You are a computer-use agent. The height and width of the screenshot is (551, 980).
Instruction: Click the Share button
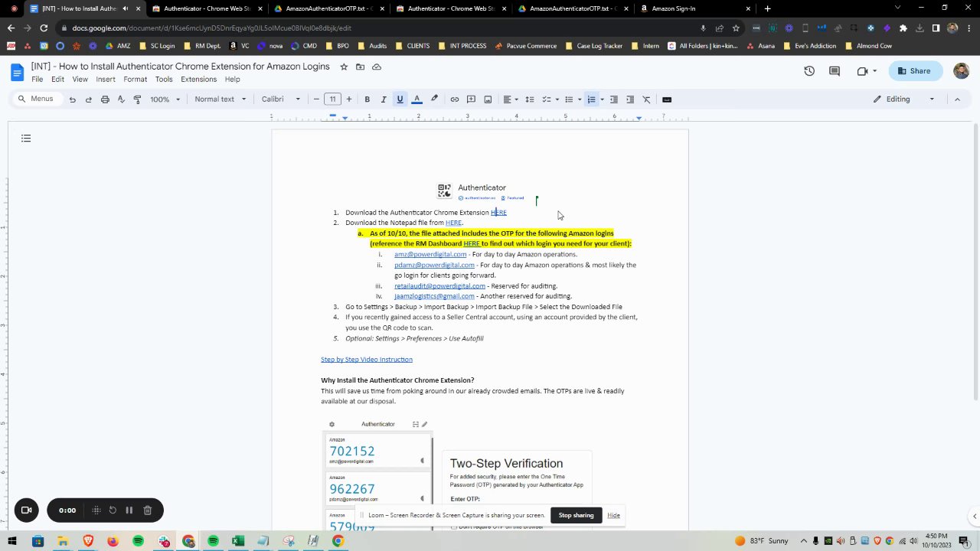916,71
